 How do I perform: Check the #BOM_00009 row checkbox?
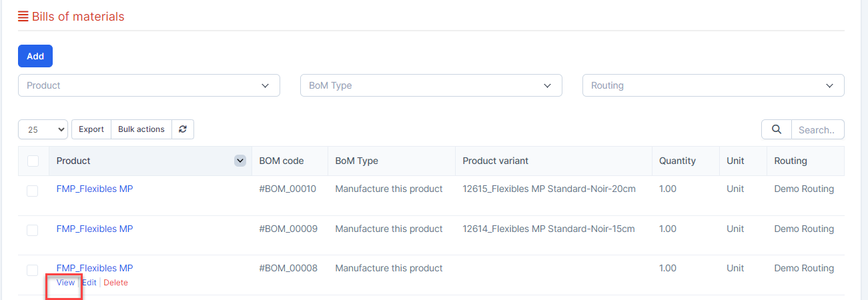(x=33, y=230)
